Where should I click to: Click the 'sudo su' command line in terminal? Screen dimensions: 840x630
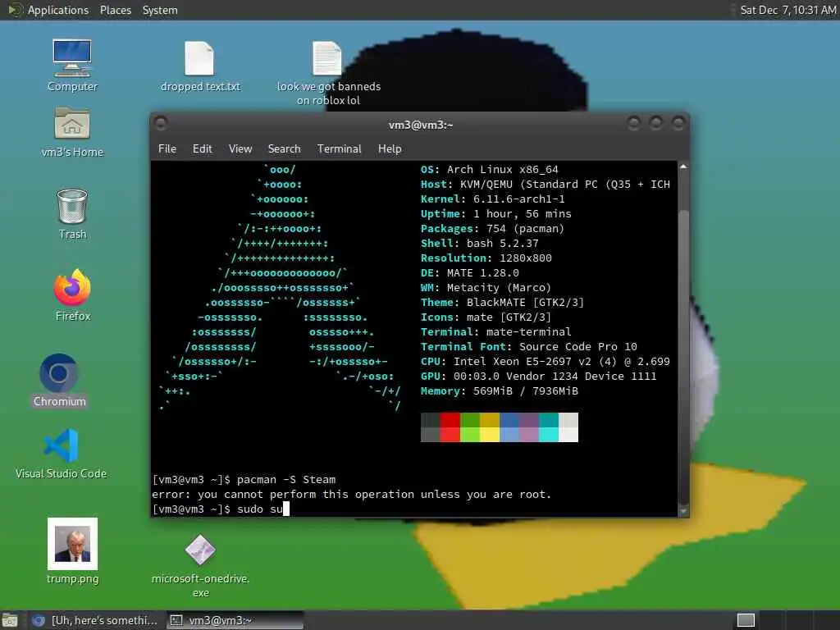point(221,509)
